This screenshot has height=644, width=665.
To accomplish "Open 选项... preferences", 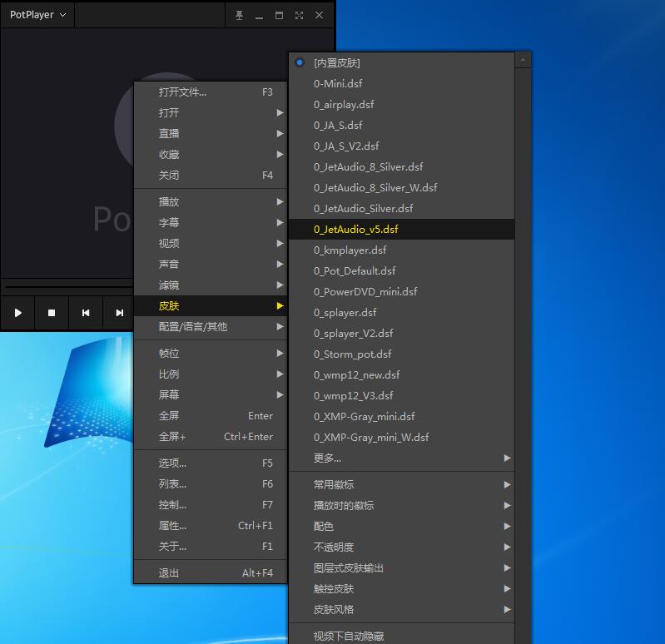I will click(211, 463).
